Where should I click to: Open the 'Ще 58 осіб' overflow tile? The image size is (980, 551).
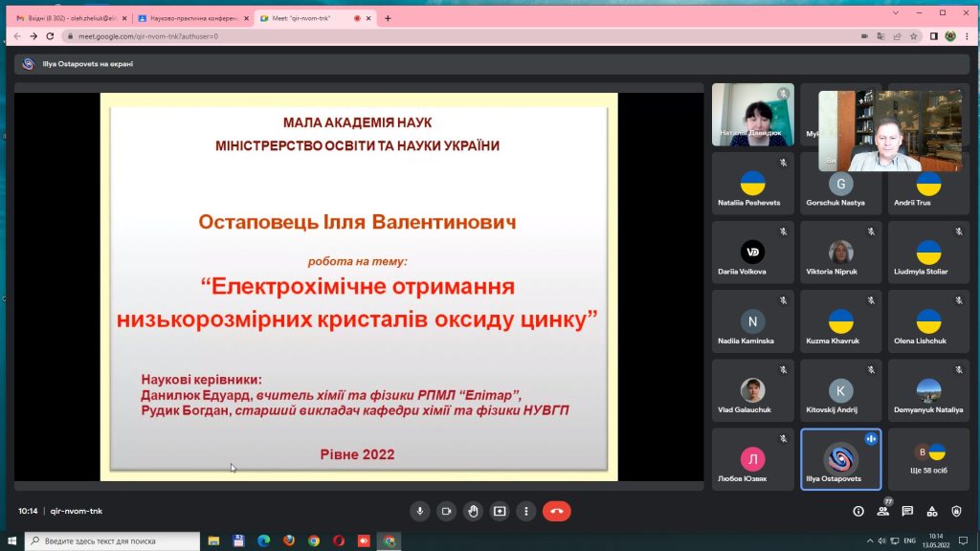[x=928, y=459]
